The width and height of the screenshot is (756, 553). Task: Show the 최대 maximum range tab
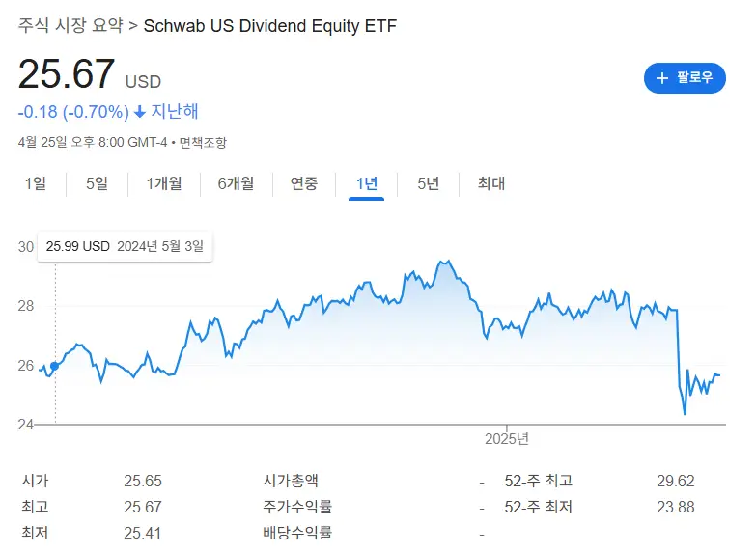click(491, 183)
